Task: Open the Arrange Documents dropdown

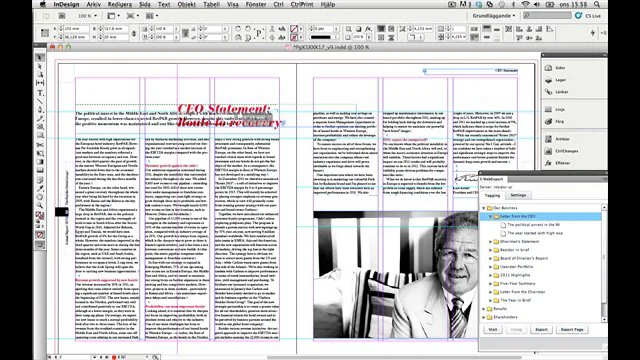Action: click(x=151, y=16)
